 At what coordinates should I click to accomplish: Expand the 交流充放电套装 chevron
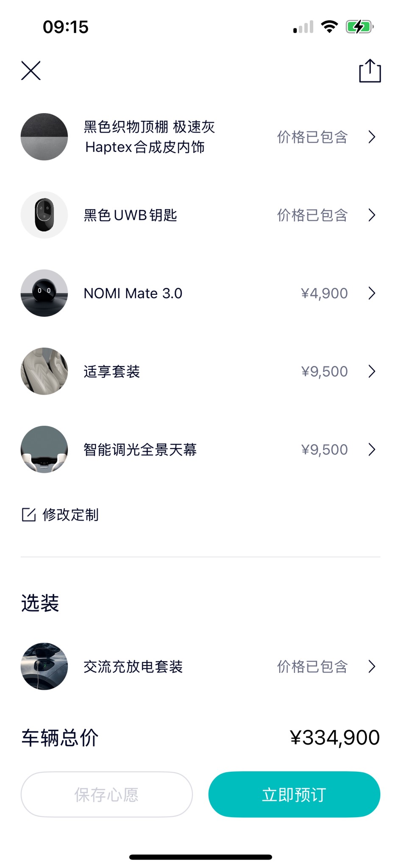372,666
